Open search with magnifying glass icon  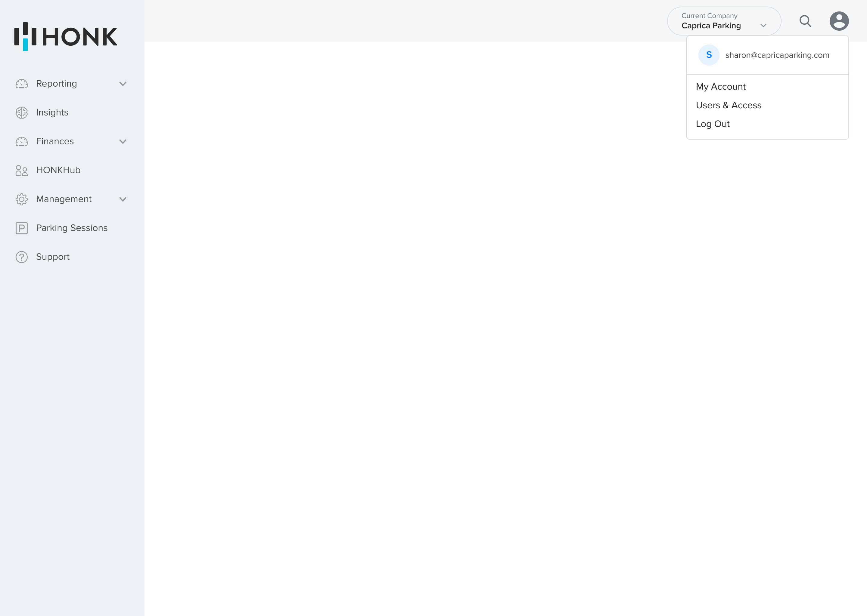pos(805,21)
